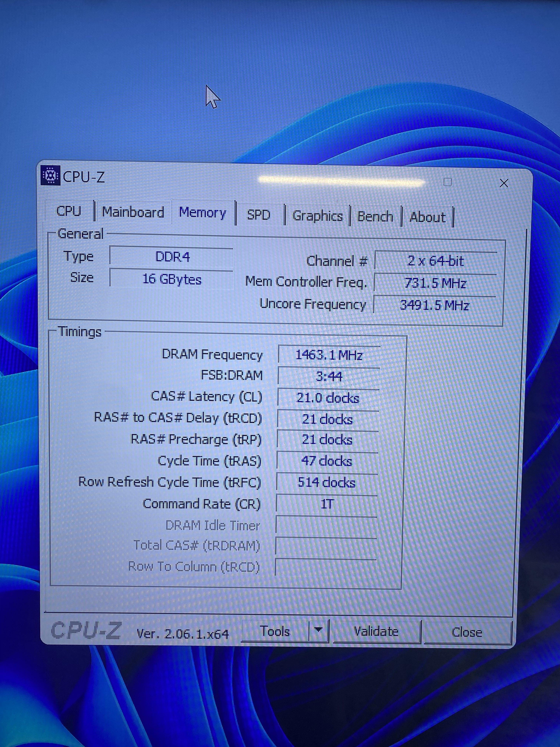
Task: Click the 3491.5 MHz uncore frequency value
Action: [434, 305]
